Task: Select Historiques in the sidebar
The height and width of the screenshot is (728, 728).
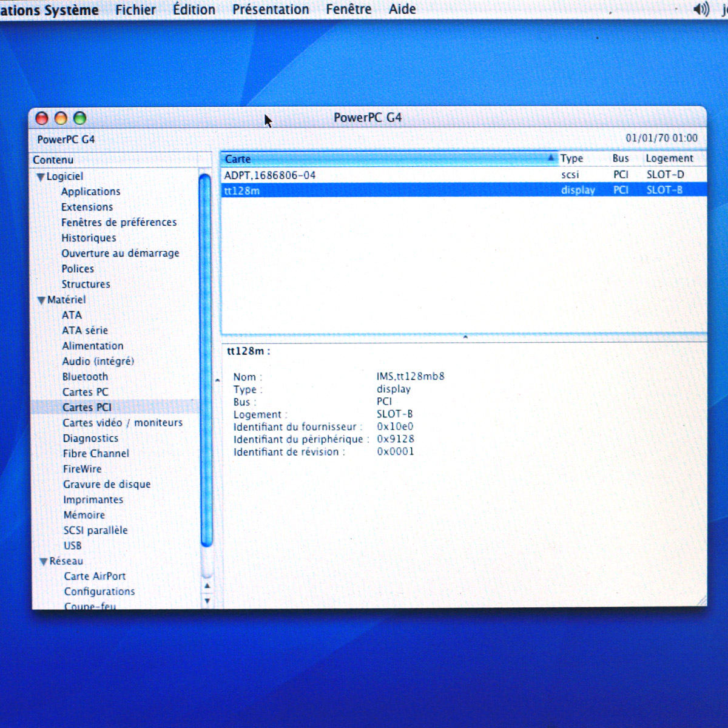Action: (89, 238)
